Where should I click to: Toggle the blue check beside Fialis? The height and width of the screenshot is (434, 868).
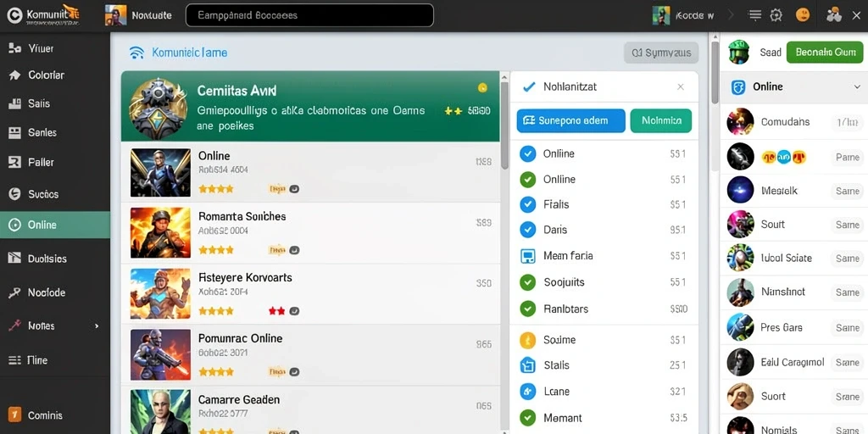tap(528, 205)
